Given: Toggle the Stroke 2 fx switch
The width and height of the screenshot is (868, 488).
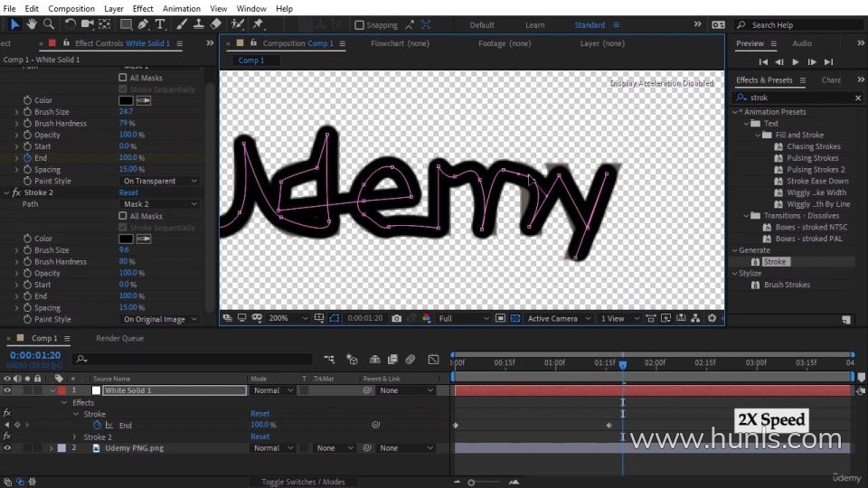Looking at the screenshot, I should click(x=7, y=436).
